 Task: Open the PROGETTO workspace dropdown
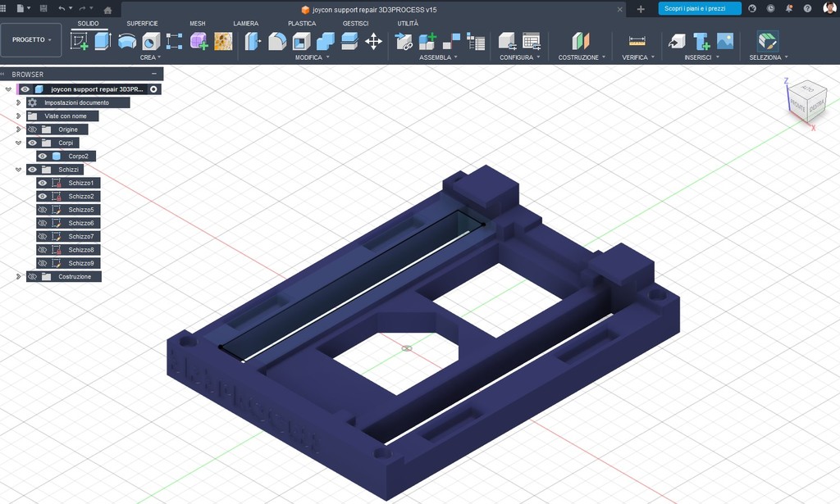click(32, 39)
